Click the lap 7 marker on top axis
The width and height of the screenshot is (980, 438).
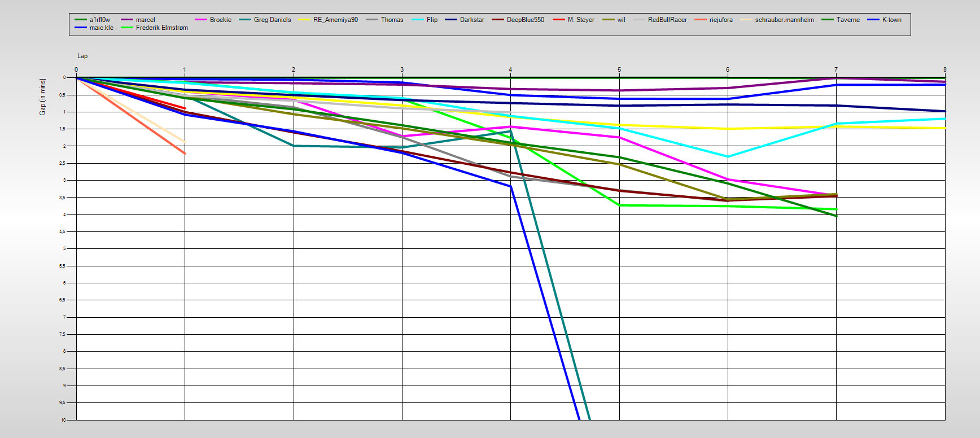(x=836, y=69)
